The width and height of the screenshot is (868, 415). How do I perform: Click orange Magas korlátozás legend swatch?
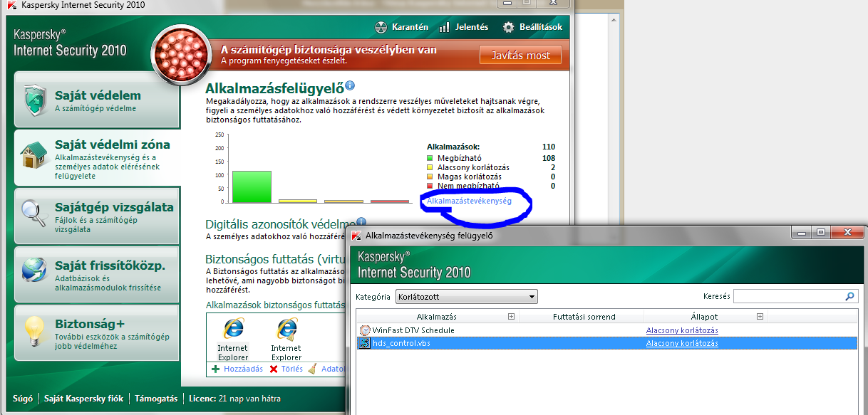tap(430, 177)
